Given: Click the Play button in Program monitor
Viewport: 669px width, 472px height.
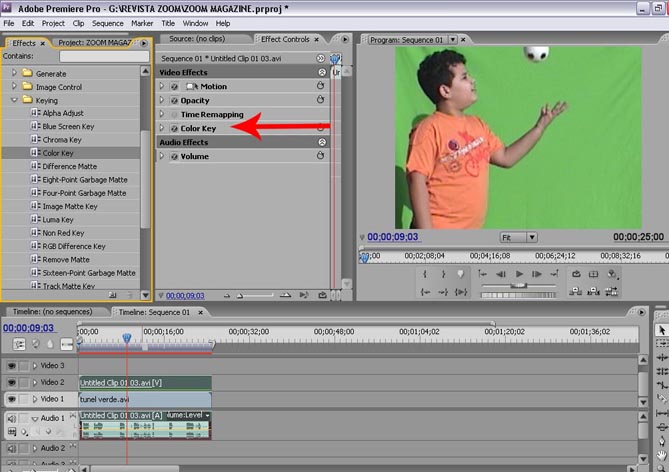Looking at the screenshot, I should (518, 274).
